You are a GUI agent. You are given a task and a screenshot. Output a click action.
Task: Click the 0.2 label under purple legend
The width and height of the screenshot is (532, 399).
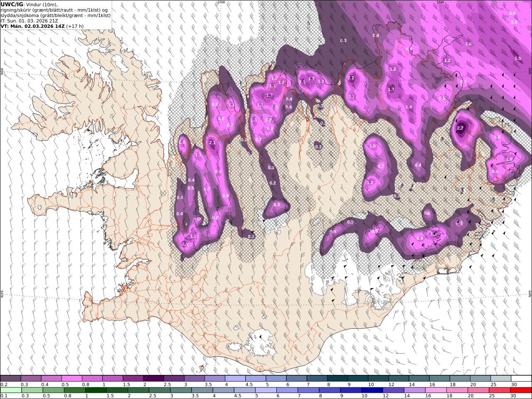[4, 384]
